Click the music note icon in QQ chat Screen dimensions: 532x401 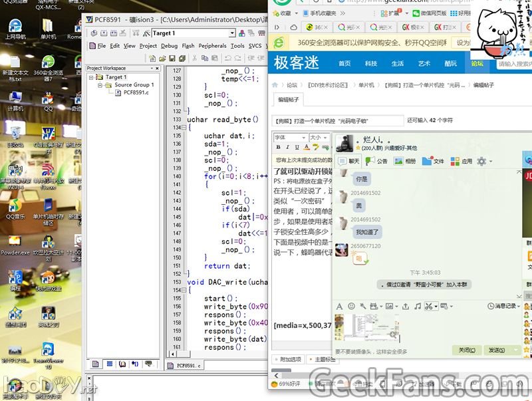(x=417, y=306)
